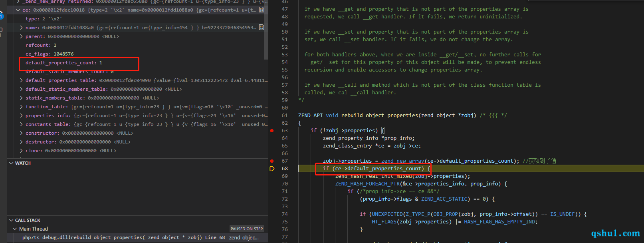Screen dimensions: 644x243
Task: Click ZEND_ACC_STATIC constant on line 72
Action: click(x=444, y=199)
